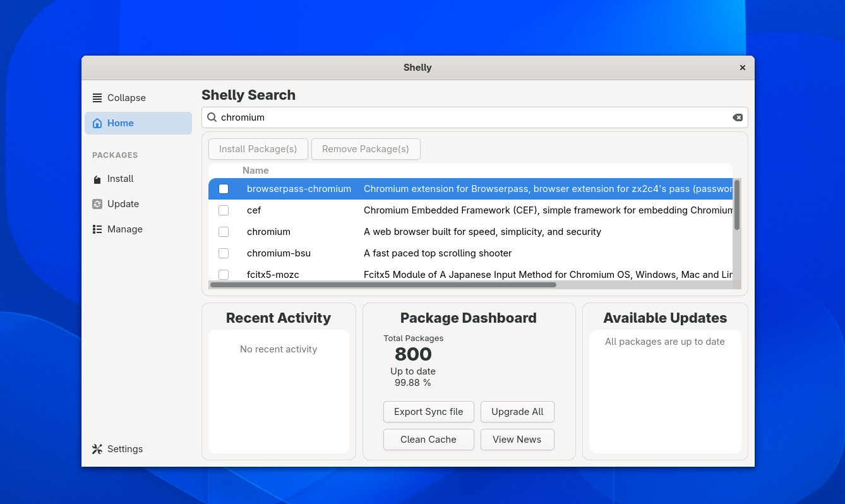Clear the search text with backspace icon

pos(737,117)
